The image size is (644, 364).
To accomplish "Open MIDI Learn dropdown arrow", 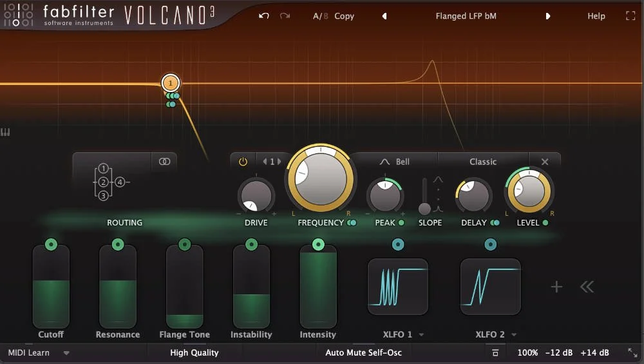I will tap(66, 353).
